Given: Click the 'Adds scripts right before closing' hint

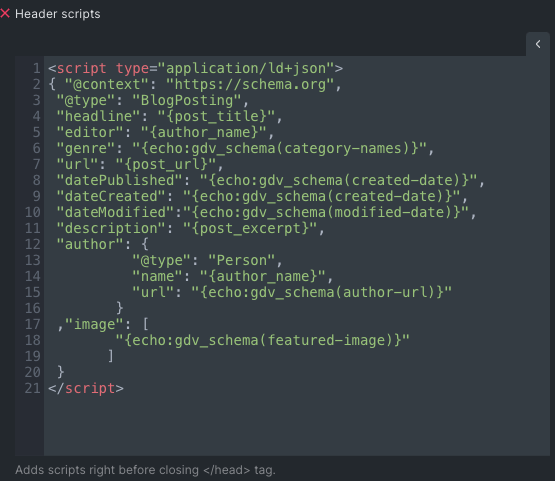Looking at the screenshot, I should [x=145, y=470].
